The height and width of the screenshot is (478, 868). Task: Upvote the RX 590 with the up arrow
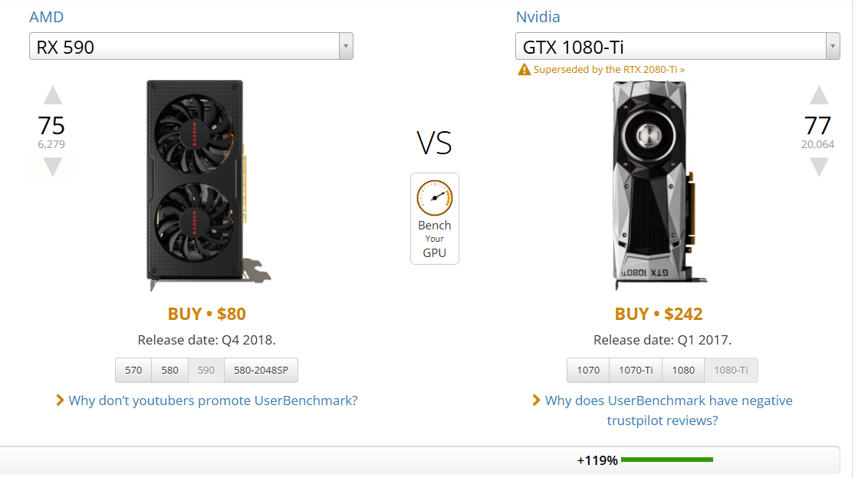[52, 96]
